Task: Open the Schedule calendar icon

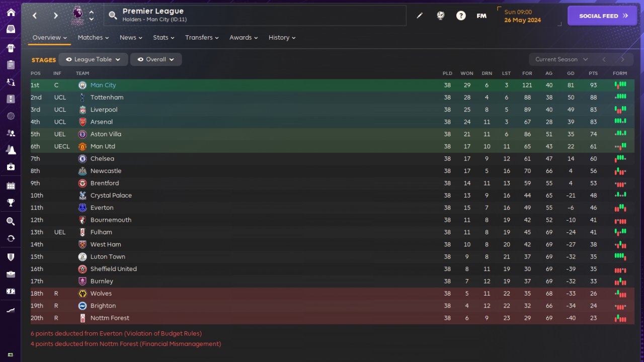Action: 11,186
